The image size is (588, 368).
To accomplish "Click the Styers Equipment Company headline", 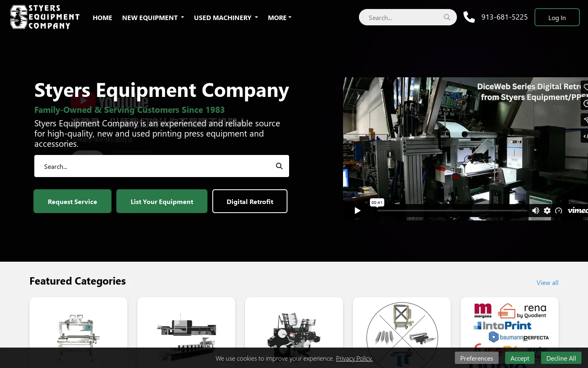I will click(x=162, y=90).
